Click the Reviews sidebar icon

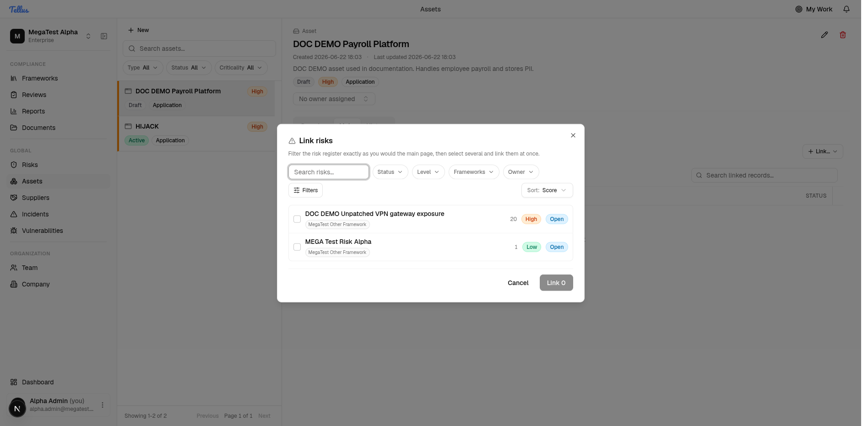click(x=14, y=95)
